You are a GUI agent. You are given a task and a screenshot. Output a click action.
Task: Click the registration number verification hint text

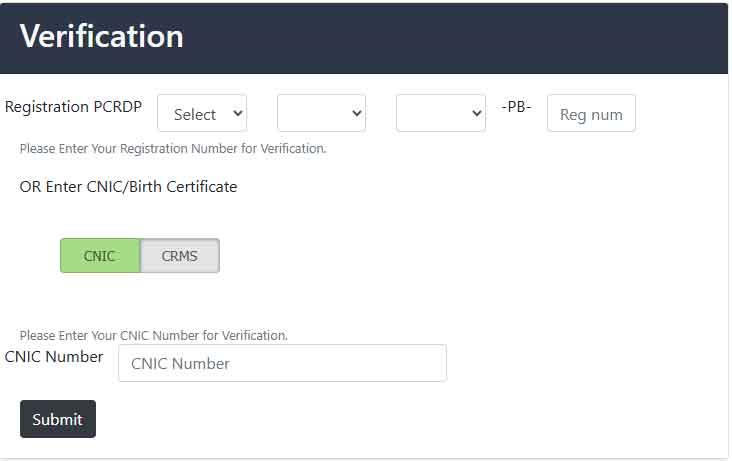[173, 149]
